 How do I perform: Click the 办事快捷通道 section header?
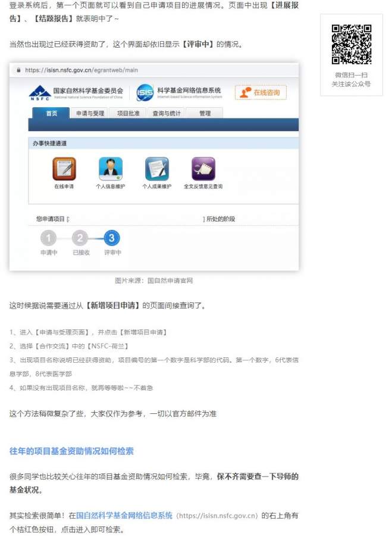point(49,143)
